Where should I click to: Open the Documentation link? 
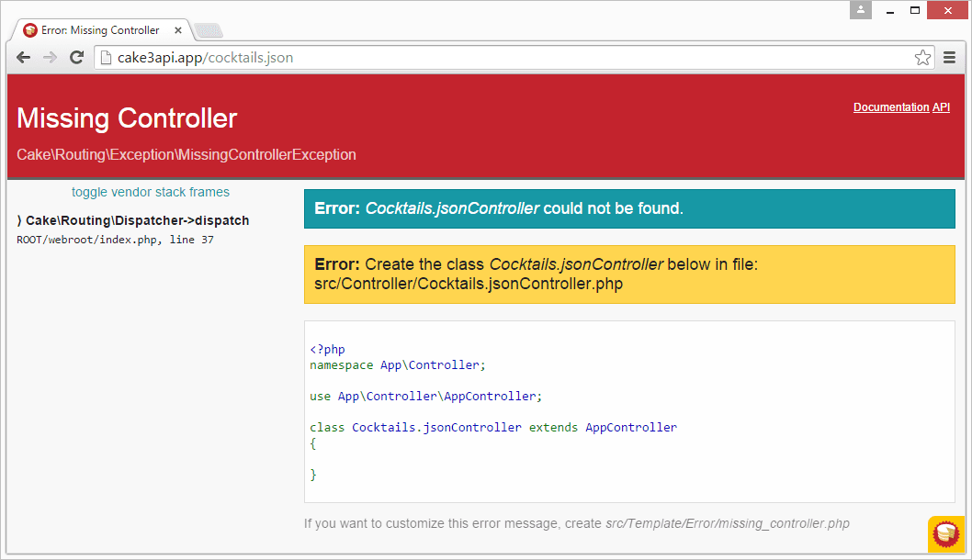[x=890, y=107]
